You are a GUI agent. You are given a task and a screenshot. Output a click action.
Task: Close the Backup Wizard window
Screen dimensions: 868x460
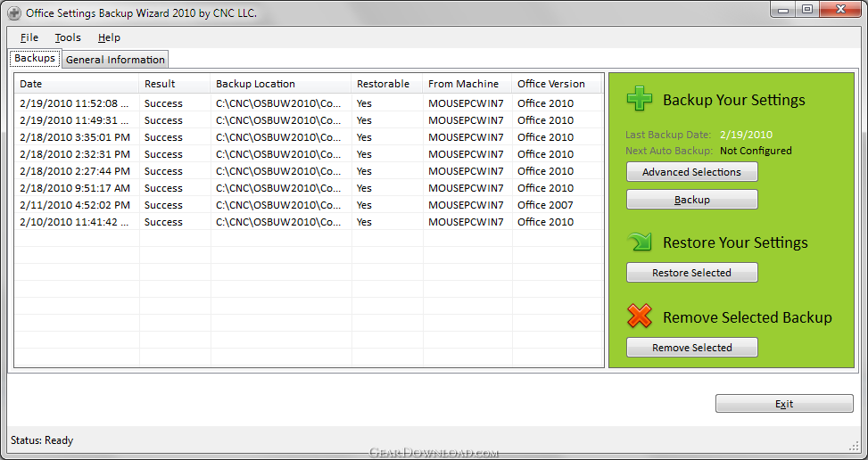840,10
